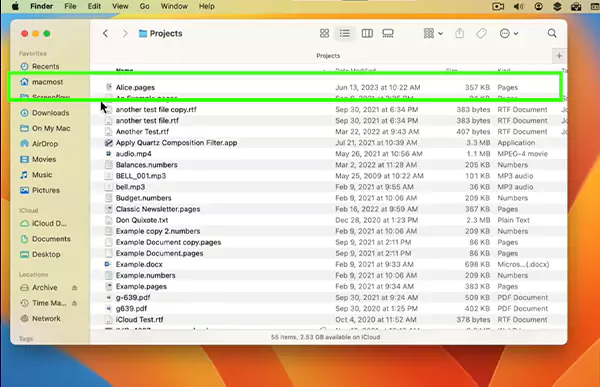
Task: Select Example Document copy.pages
Action: click(x=328, y=243)
